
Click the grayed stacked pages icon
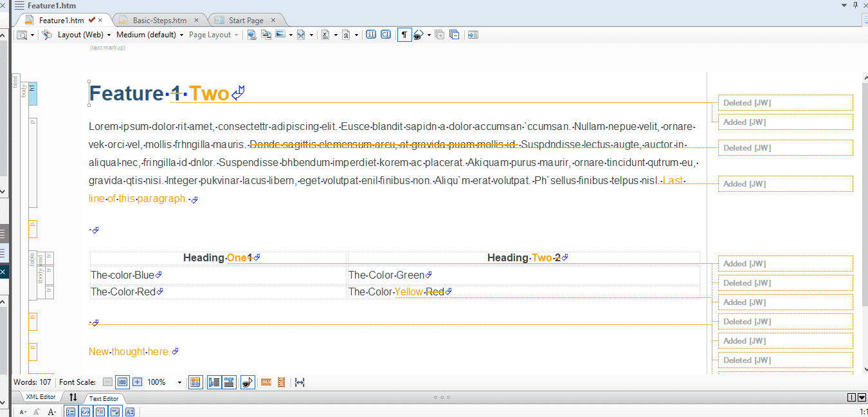[440, 35]
